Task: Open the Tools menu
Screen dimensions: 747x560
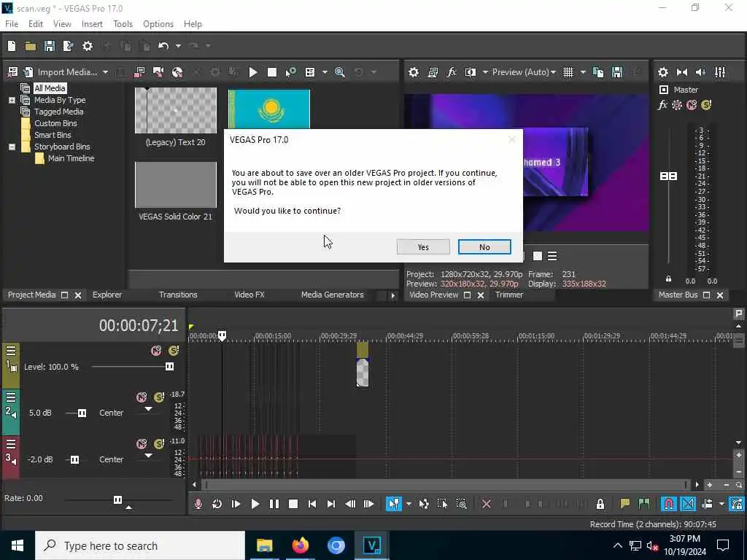Action: 123,24
